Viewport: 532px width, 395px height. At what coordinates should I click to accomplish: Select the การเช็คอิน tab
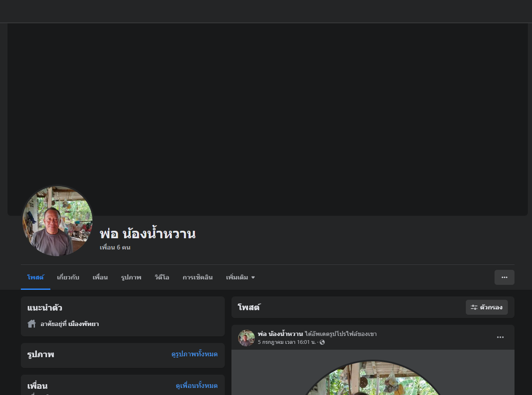(x=197, y=277)
